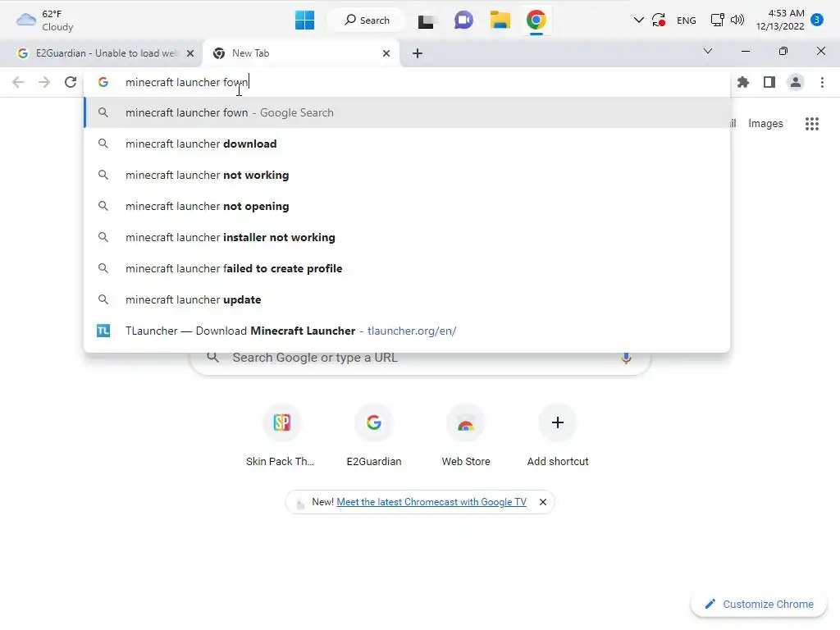Open Google Images link
840x630 pixels.
coord(765,124)
